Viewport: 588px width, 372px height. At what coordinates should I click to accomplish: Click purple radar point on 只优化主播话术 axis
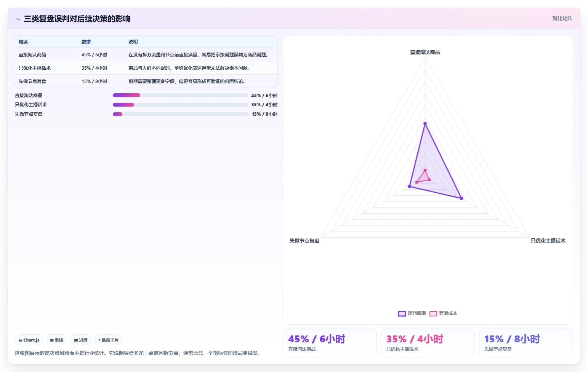pyautogui.click(x=461, y=198)
